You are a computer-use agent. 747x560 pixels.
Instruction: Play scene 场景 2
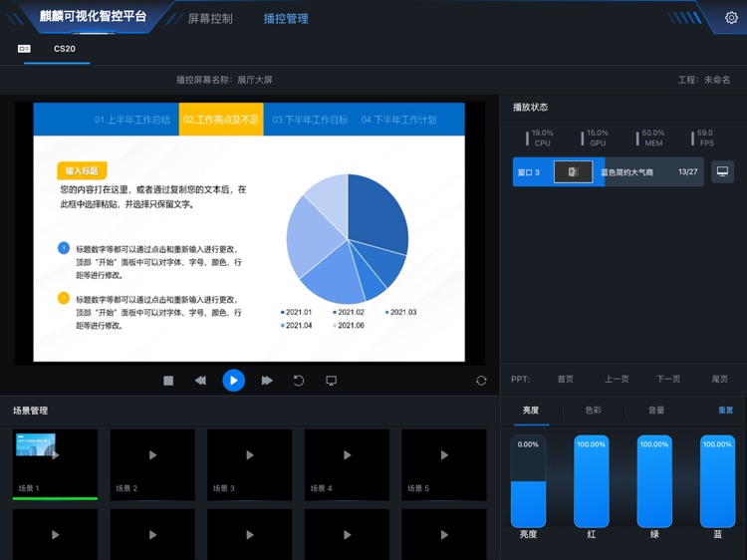152,455
